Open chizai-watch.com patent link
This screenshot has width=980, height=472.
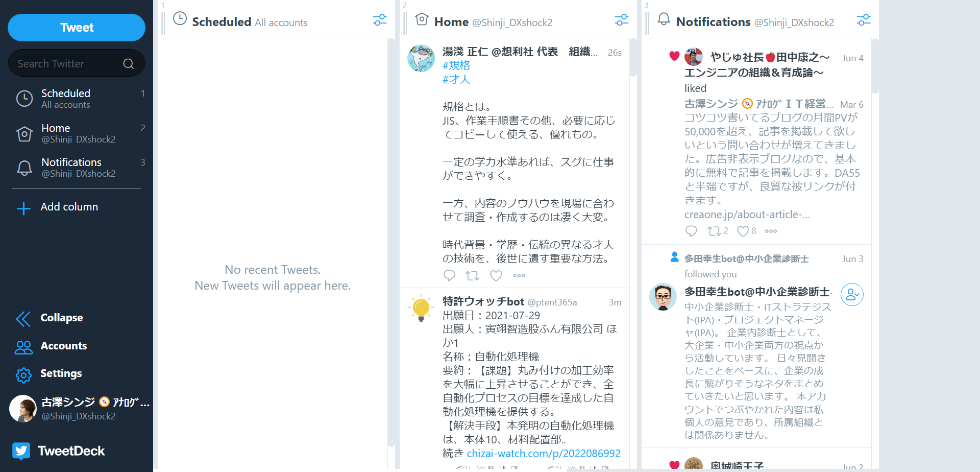click(544, 454)
